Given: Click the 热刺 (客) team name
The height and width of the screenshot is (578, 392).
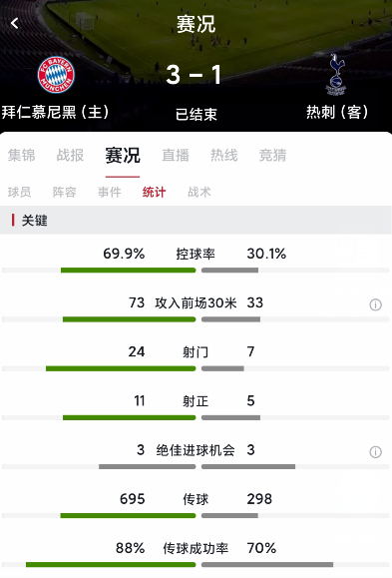Looking at the screenshot, I should 337,112.
